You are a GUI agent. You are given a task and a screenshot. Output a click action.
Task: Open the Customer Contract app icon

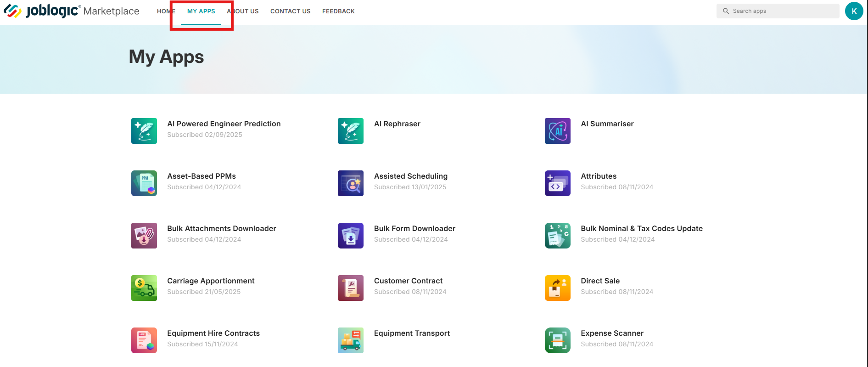351,288
